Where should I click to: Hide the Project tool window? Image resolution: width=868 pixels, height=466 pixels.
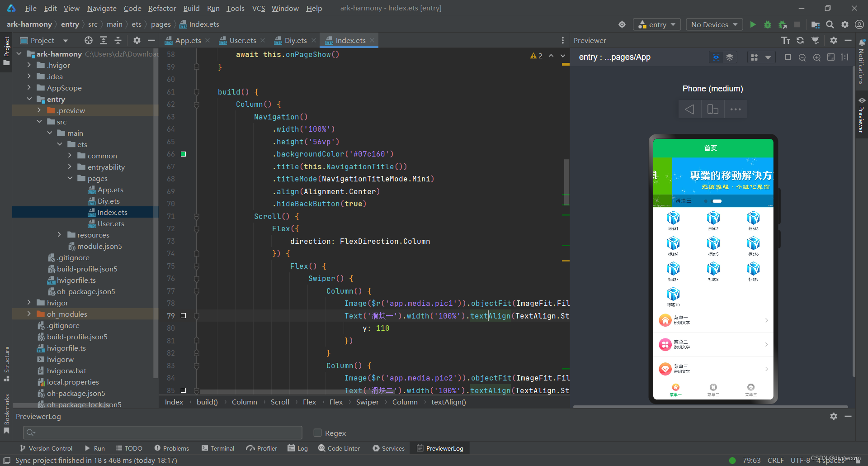point(151,40)
